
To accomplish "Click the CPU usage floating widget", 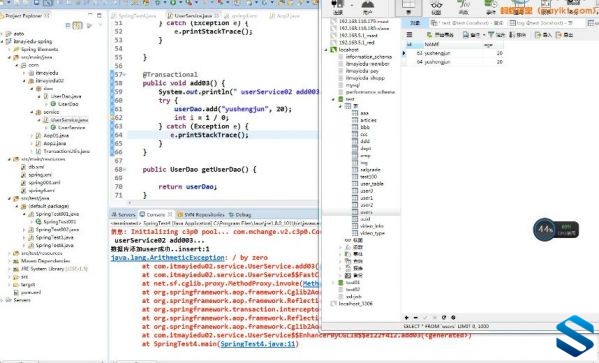I will point(556,230).
